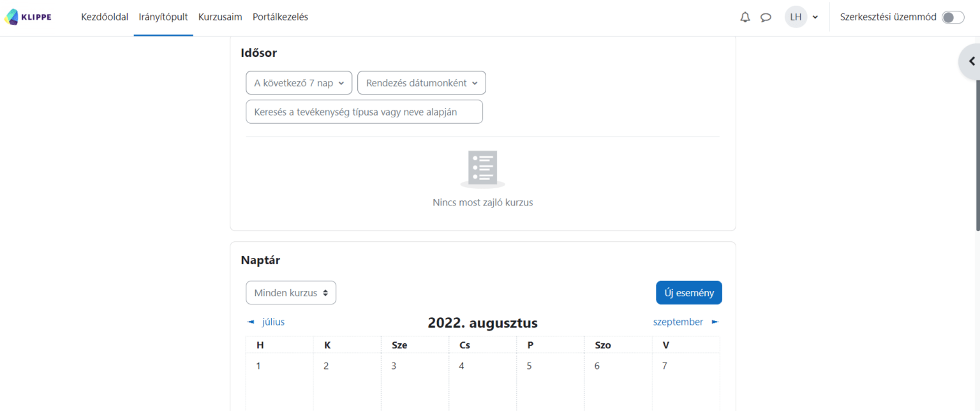The height and width of the screenshot is (411, 980).
Task: Click the previous month arrow icon
Action: point(251,322)
